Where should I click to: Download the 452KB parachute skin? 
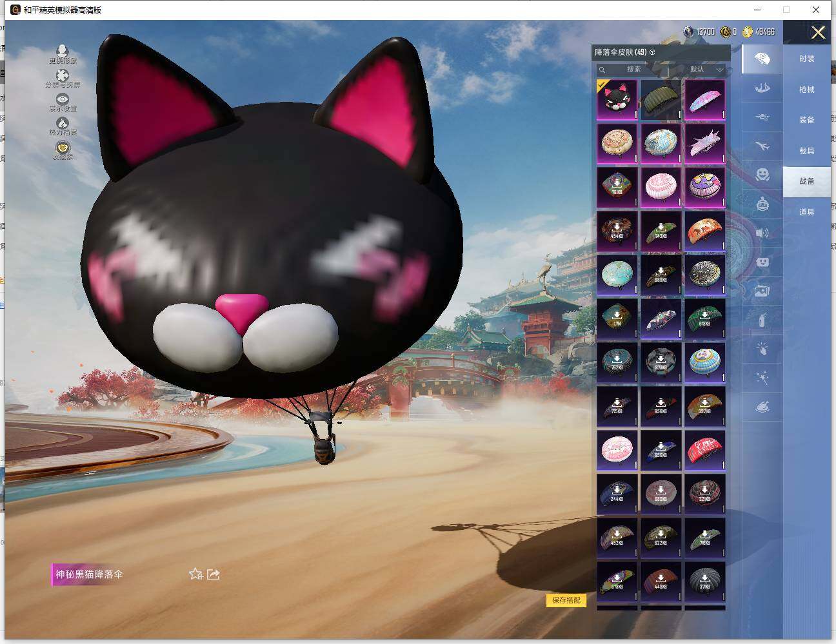click(617, 538)
